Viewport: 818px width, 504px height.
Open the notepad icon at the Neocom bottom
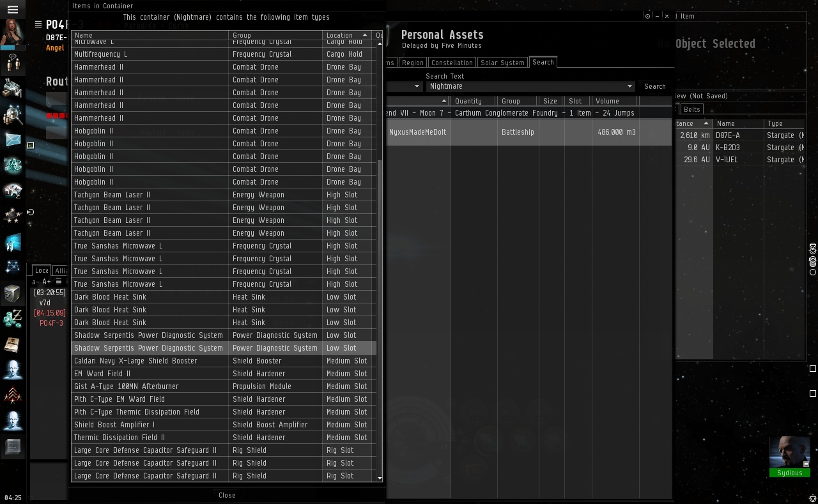click(x=13, y=447)
